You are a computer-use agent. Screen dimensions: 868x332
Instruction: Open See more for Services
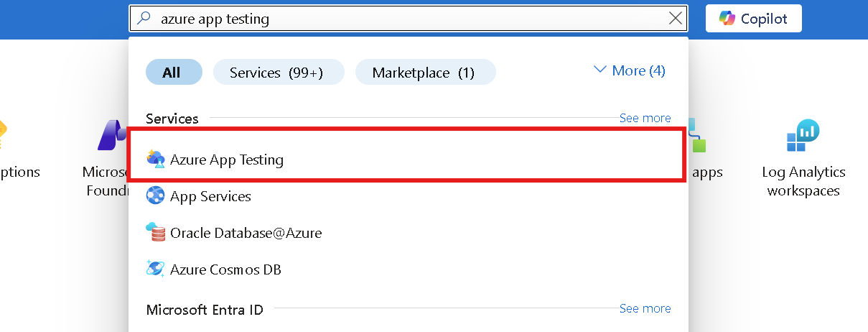(645, 118)
